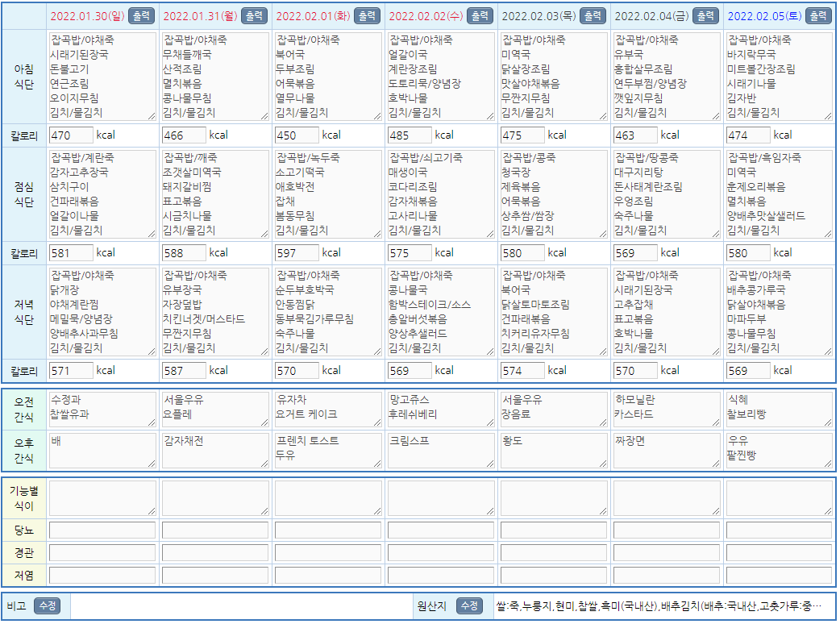Click the lunch calorie field showing 597
This screenshot has width=840, height=624.
click(x=297, y=252)
